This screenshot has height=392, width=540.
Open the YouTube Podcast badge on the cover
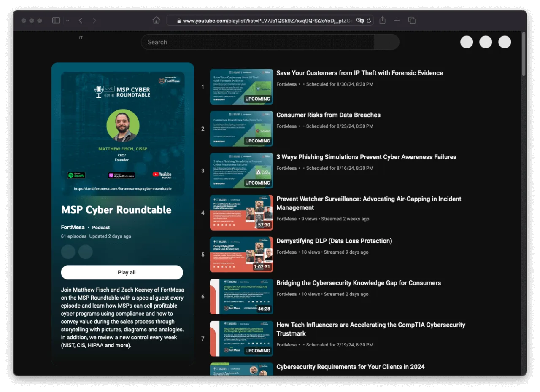162,175
